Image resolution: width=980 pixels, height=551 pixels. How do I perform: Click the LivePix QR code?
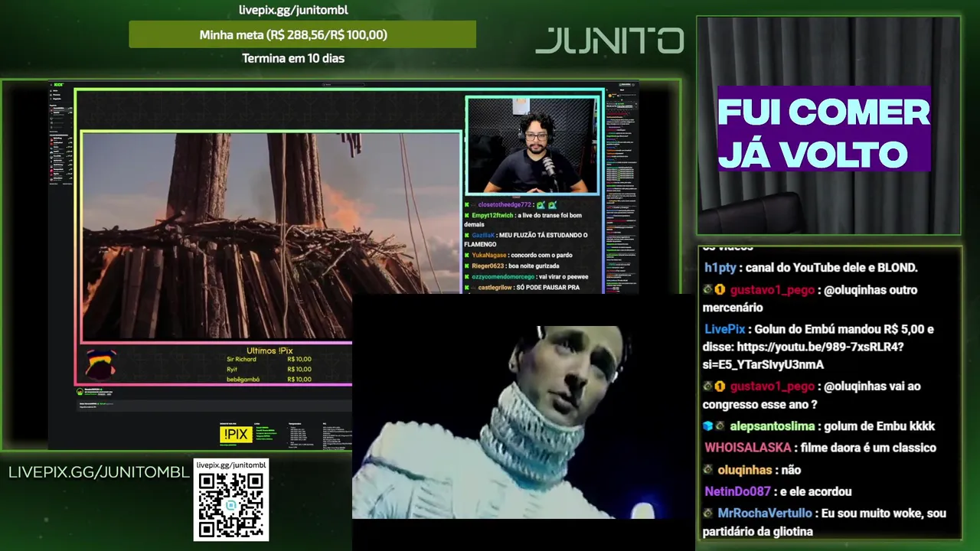[231, 506]
